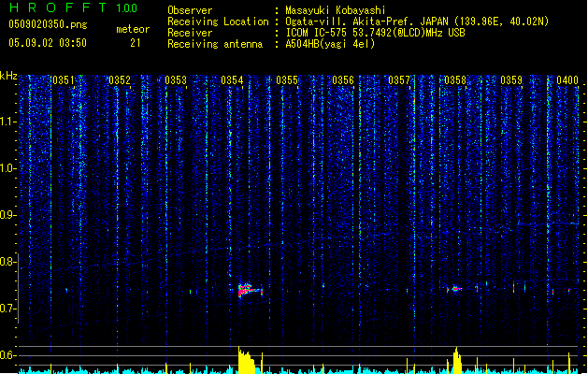Select antenna text A504HB(yagi 4el)
This screenshot has height=374, width=588.
pyautogui.click(x=330, y=44)
